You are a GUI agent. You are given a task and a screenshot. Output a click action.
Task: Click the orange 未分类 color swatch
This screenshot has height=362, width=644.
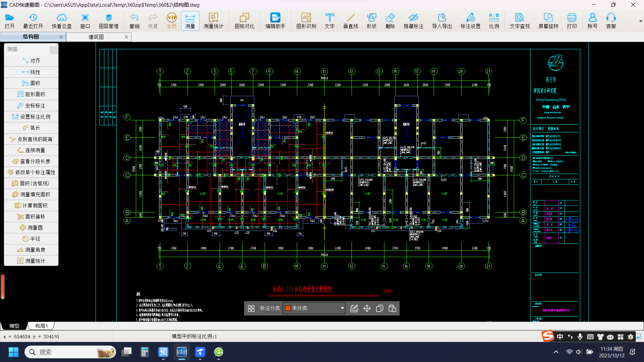(288, 308)
